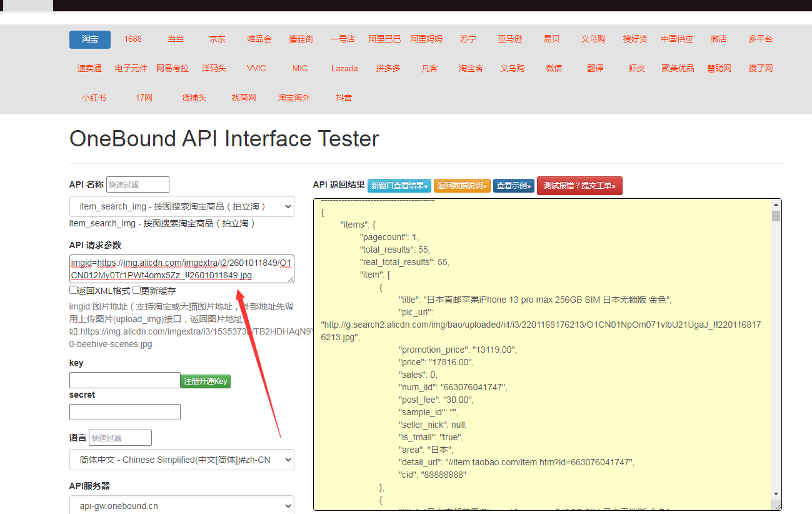This screenshot has height=514, width=812.
Task: Open the 一号店 tab
Action: click(343, 39)
